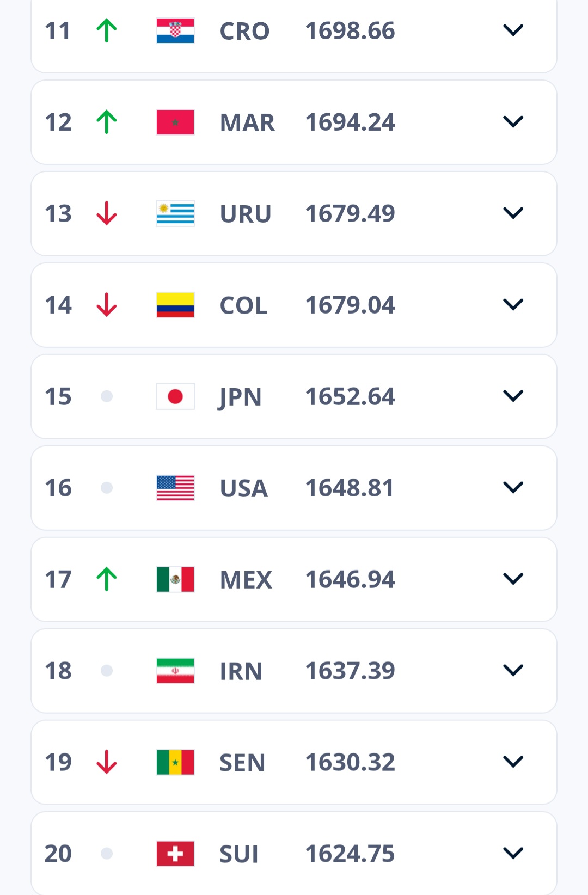
Task: Click the Senegal flag icon
Action: pos(175,762)
